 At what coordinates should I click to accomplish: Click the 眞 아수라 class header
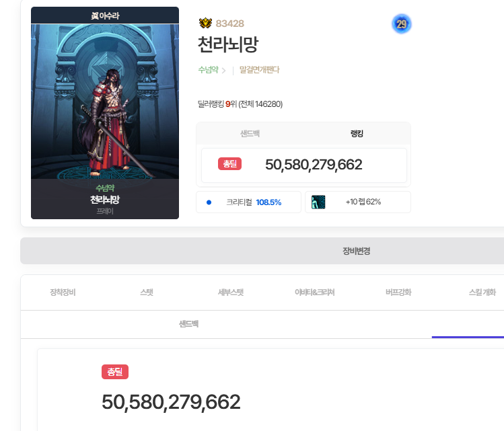click(x=105, y=15)
